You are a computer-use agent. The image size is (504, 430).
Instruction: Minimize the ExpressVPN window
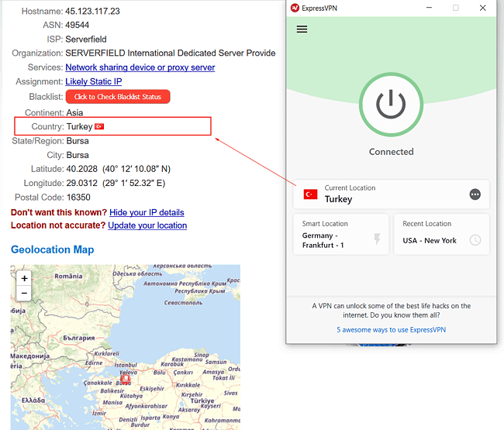pyautogui.click(x=429, y=8)
